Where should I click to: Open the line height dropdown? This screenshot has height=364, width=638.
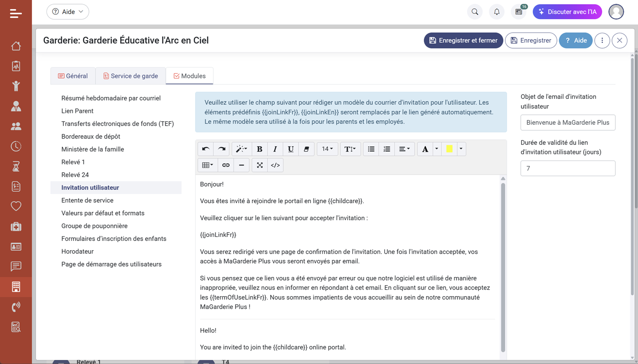[x=350, y=149]
